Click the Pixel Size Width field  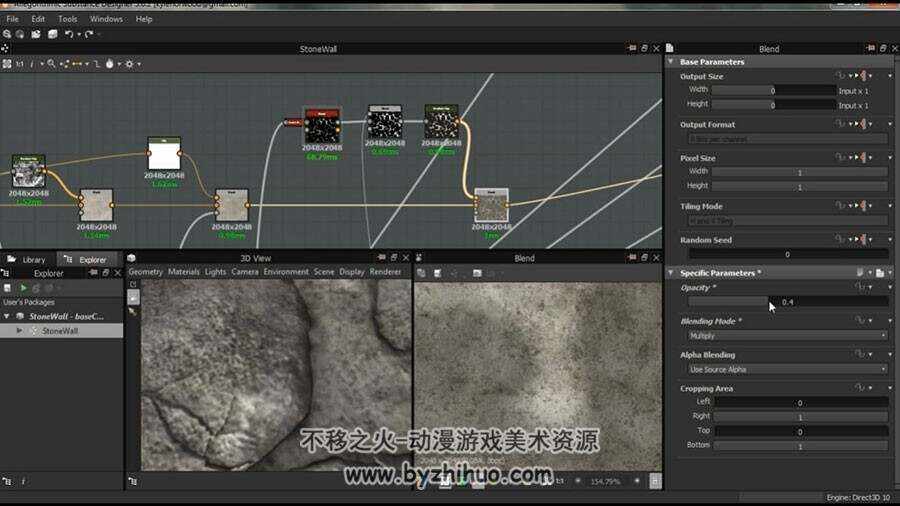[x=800, y=172]
